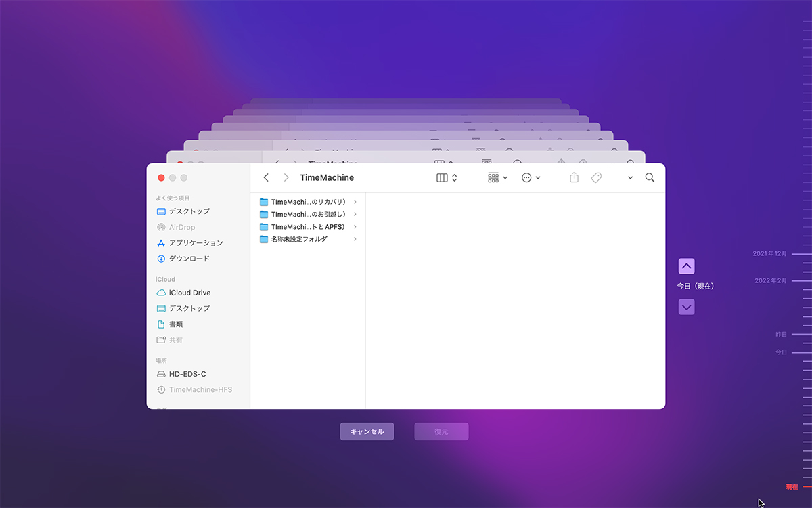Go to later backup with down arrow

[x=686, y=307]
